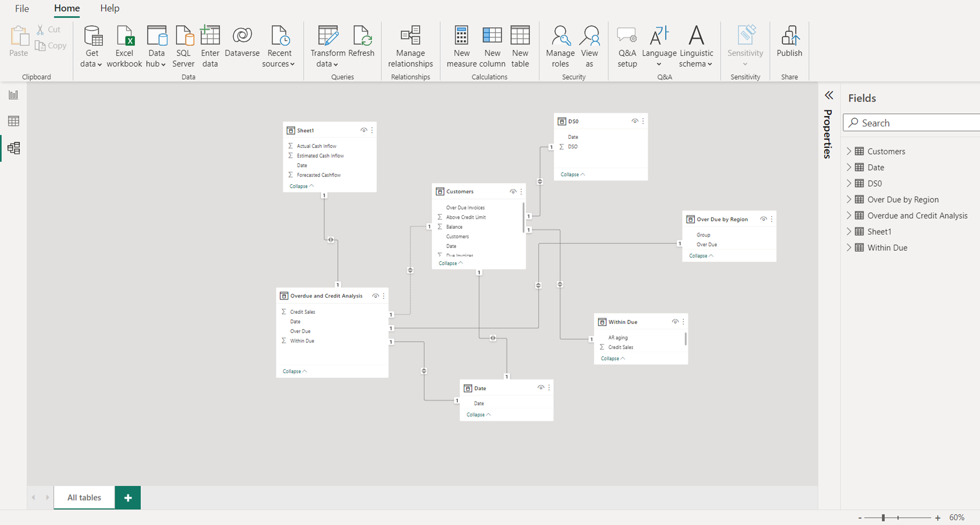The width and height of the screenshot is (980, 525).
Task: Select the Home ribbon tab
Action: (67, 8)
